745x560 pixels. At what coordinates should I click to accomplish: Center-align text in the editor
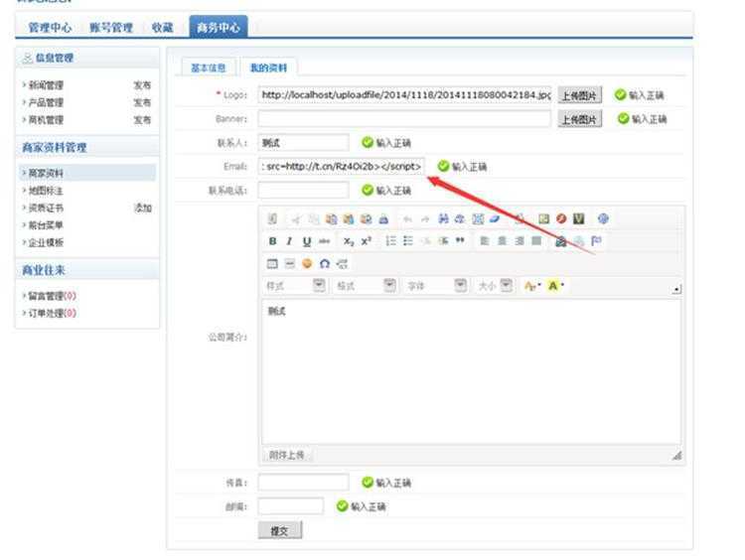pos(502,241)
